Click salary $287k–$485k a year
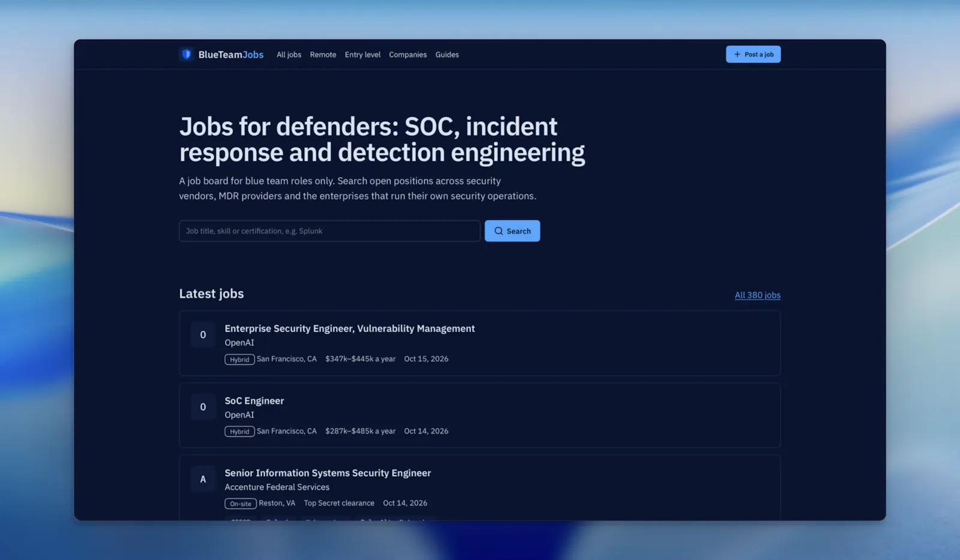The width and height of the screenshot is (960, 560). coord(361,430)
